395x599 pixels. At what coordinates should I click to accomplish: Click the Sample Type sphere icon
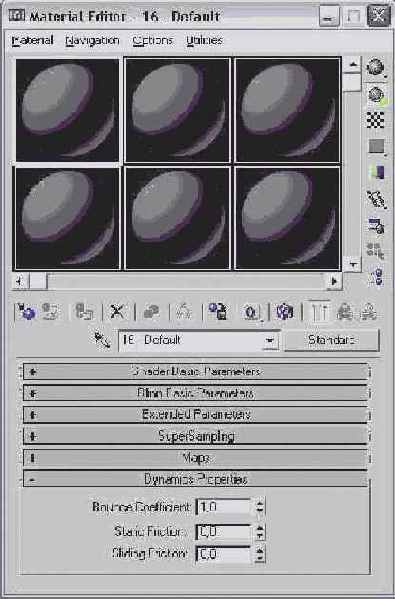tap(376, 68)
